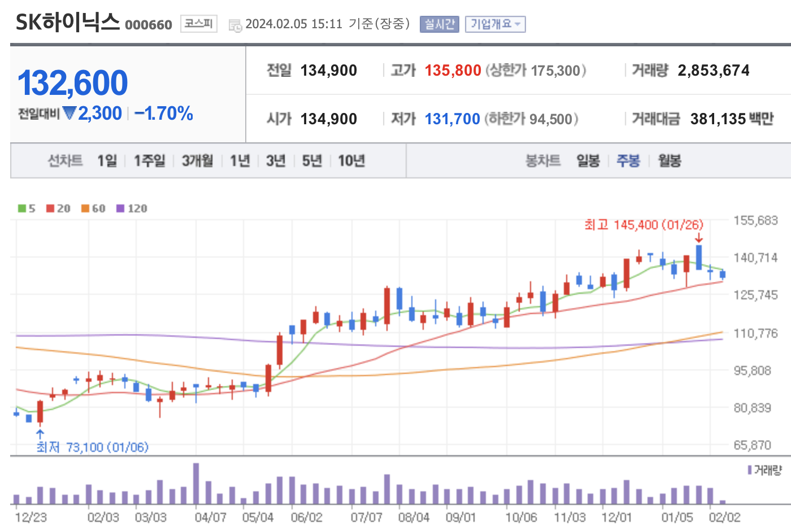Click the orange 60-day moving average legend
This screenshot has width=791, height=532.
pos(93,208)
